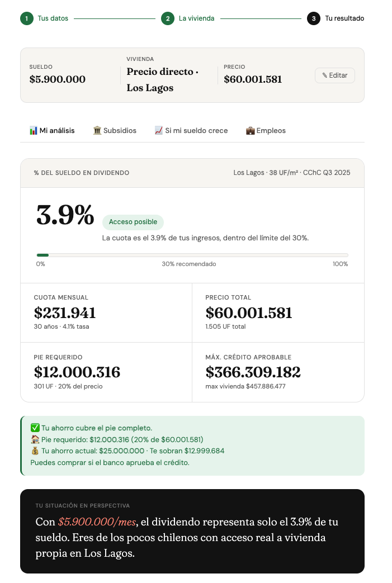This screenshot has width=392, height=583.
Task: Click the step 3 circle icon
Action: click(x=314, y=18)
